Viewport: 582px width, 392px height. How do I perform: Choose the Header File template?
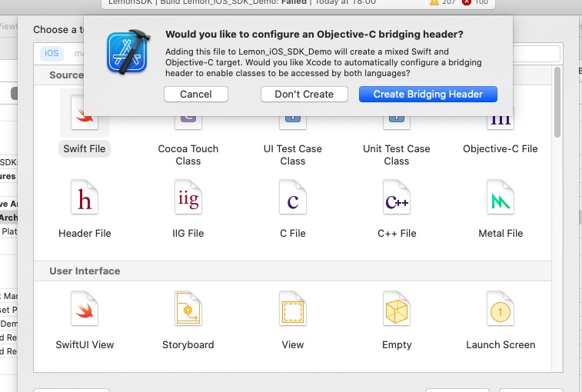click(x=85, y=201)
